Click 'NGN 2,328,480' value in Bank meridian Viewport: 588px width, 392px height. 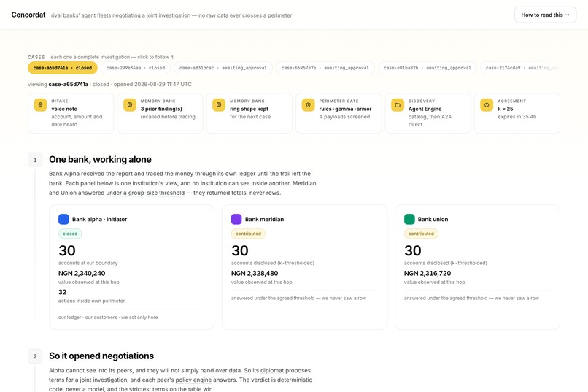(255, 274)
